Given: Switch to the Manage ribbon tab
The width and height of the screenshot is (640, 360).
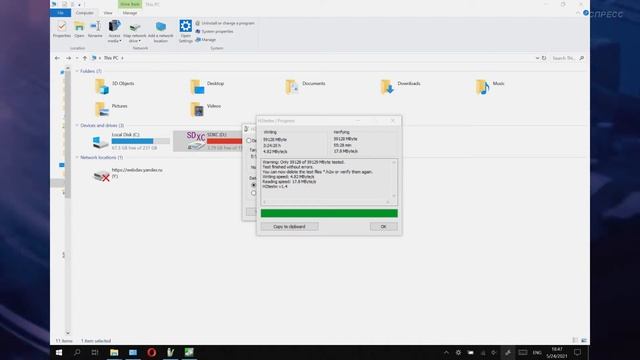Looking at the screenshot, I should pyautogui.click(x=130, y=13).
